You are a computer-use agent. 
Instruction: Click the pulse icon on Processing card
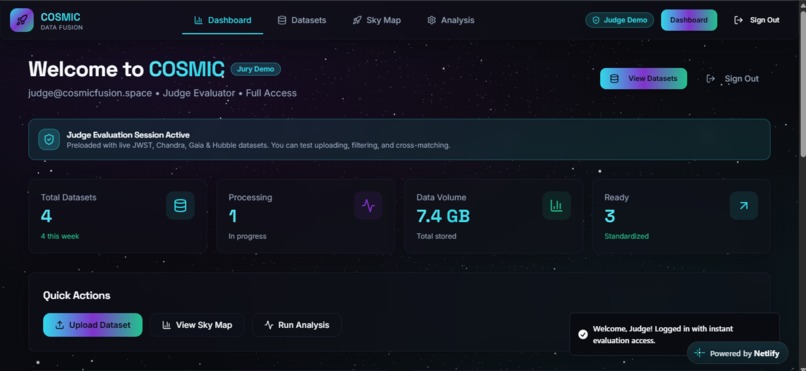pos(368,206)
